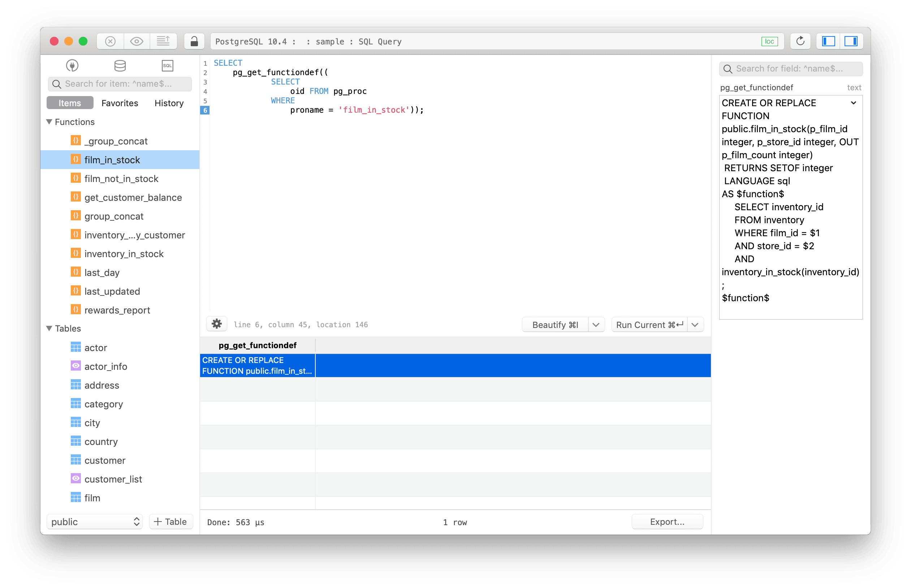Click the cancel circle-x toolbar icon

point(110,41)
